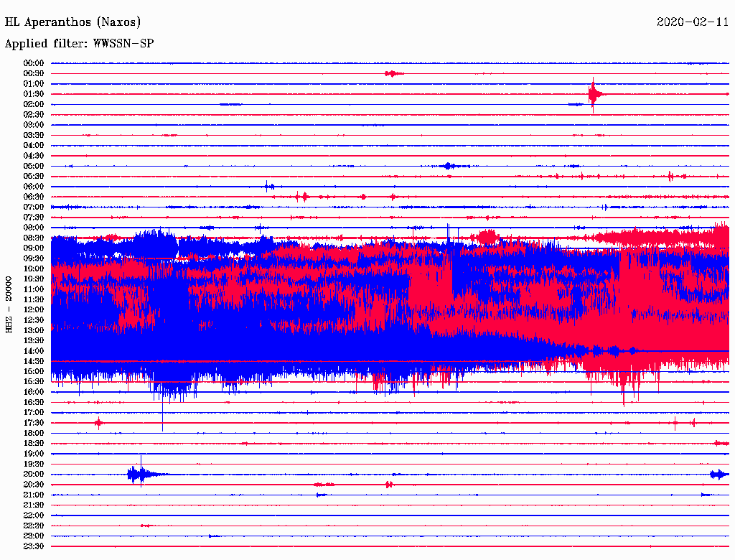Click the 00:30 time label

tap(34, 74)
